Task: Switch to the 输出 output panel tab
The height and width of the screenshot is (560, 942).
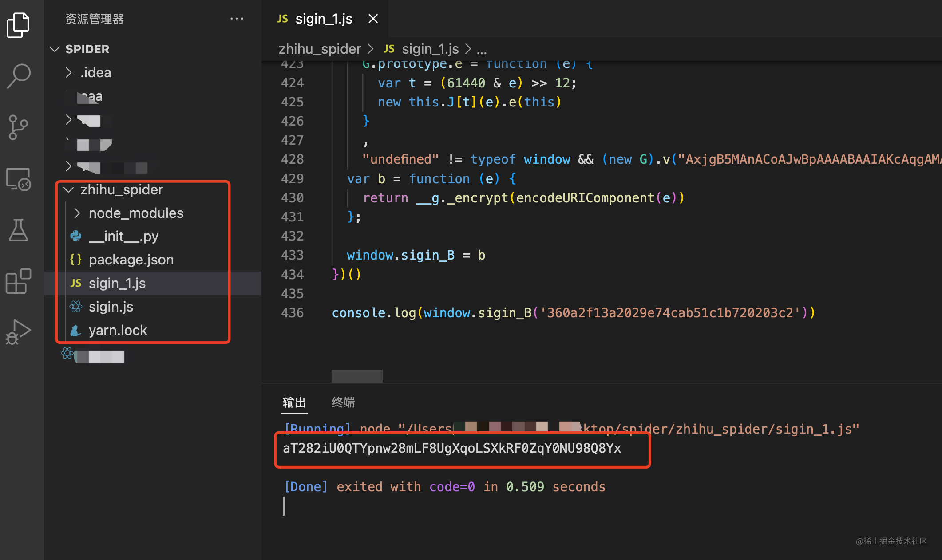Action: point(294,402)
